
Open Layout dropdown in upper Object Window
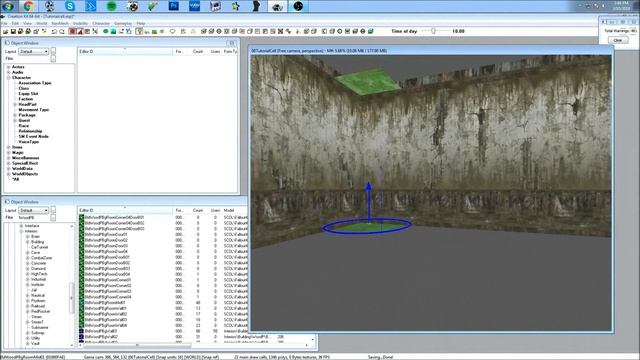[x=34, y=51]
